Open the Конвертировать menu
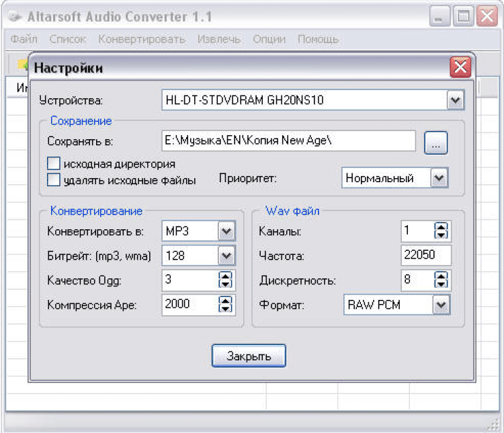This screenshot has width=504, height=433. 141,39
